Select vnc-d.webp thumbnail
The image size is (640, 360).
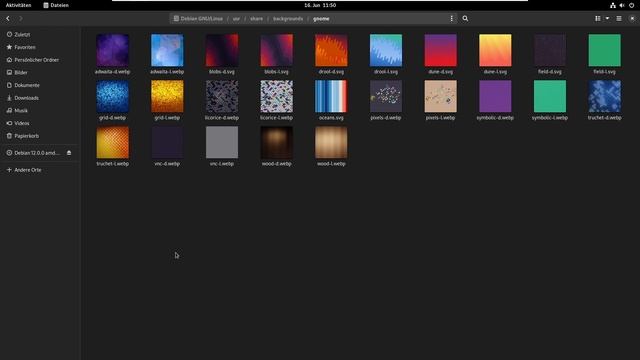[x=167, y=142]
